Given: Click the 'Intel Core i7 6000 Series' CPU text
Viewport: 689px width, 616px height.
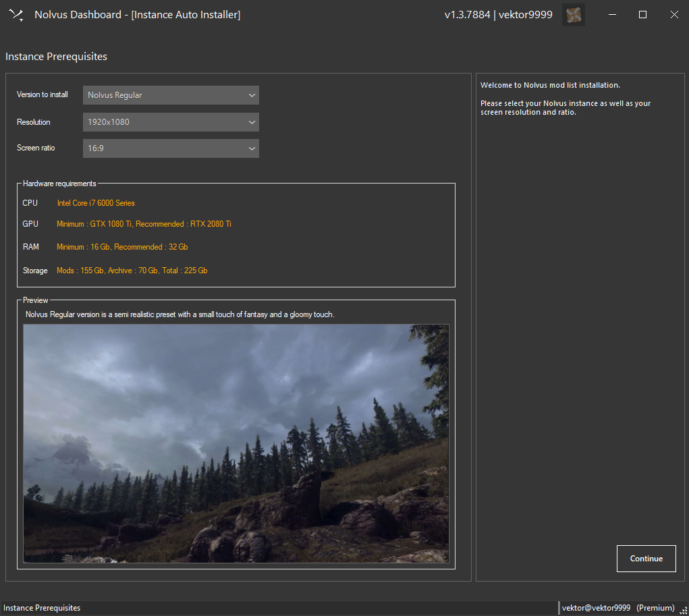Looking at the screenshot, I should point(96,203).
